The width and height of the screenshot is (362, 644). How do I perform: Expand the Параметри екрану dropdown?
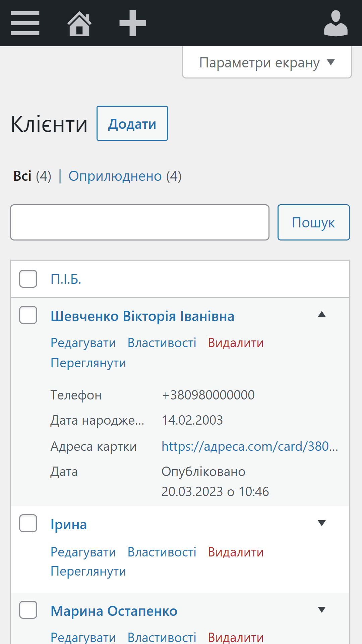[267, 63]
